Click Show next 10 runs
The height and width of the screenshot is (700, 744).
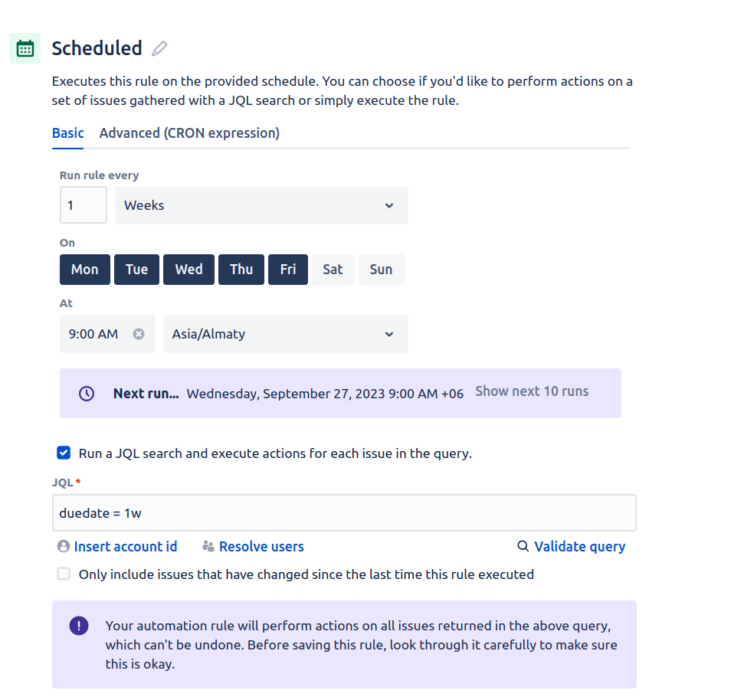pyautogui.click(x=531, y=391)
